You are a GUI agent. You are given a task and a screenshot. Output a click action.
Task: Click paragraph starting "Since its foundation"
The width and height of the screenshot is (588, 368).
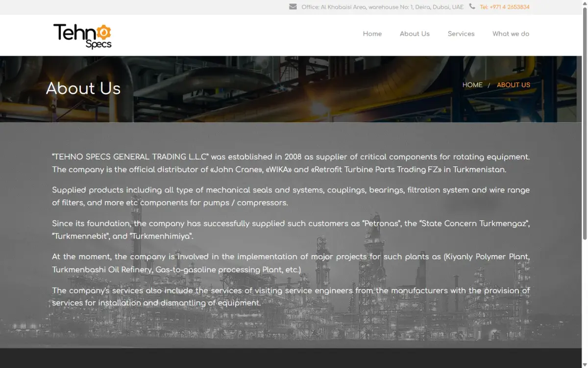click(x=291, y=230)
